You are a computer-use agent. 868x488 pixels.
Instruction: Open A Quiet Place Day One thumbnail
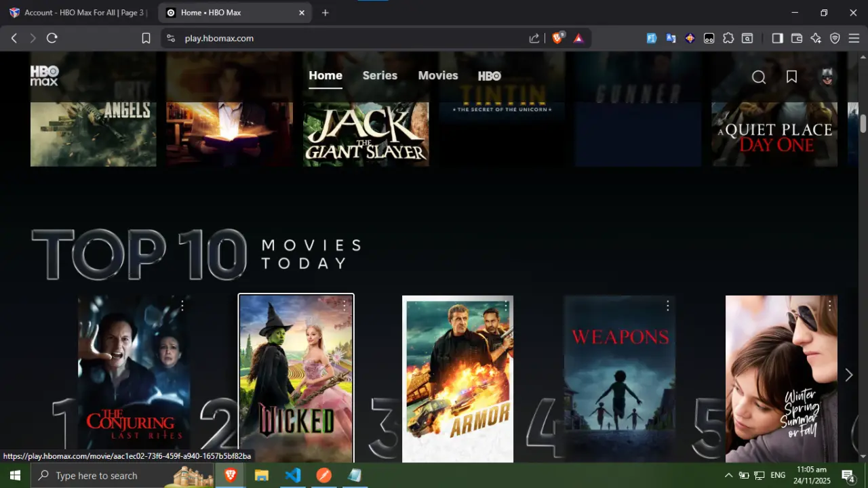pos(774,134)
